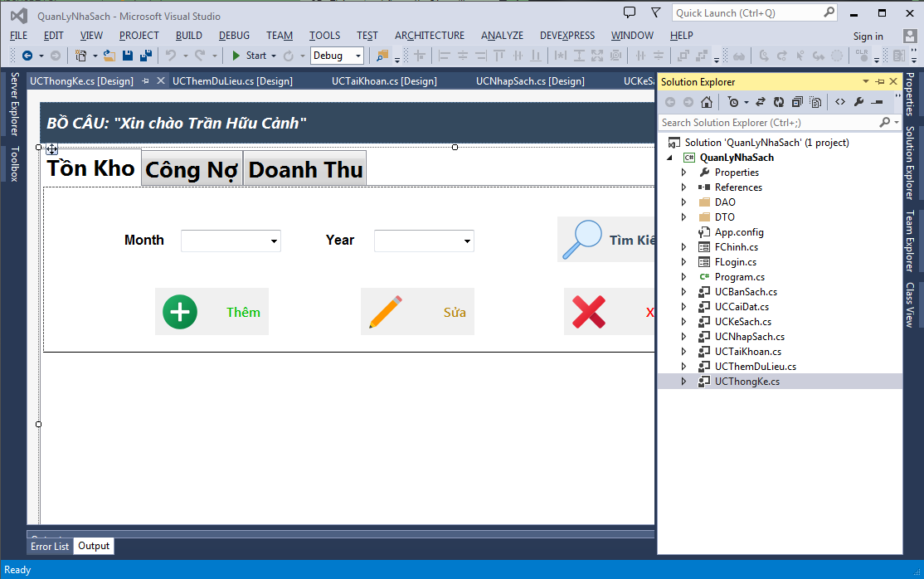Click the Thêm button on the form
The image size is (924, 579).
(212, 311)
